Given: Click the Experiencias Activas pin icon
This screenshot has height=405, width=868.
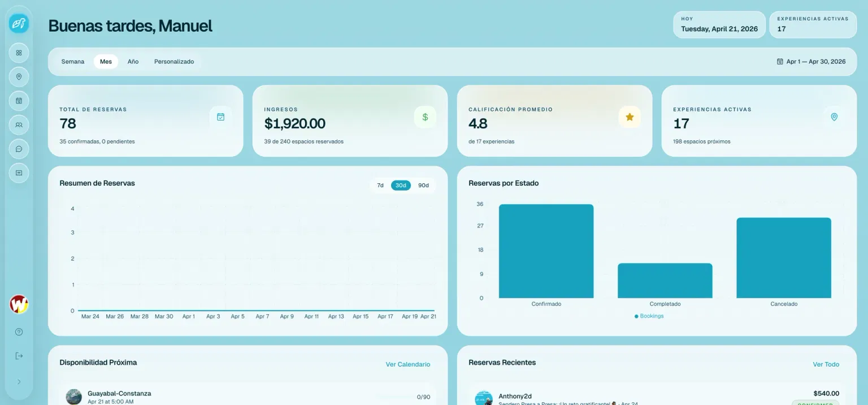Looking at the screenshot, I should tap(834, 117).
